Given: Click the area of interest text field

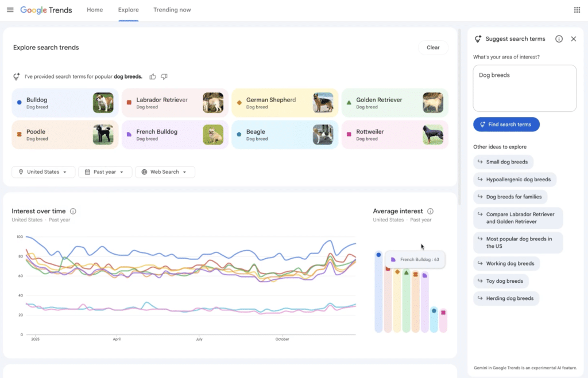Looking at the screenshot, I should point(524,88).
